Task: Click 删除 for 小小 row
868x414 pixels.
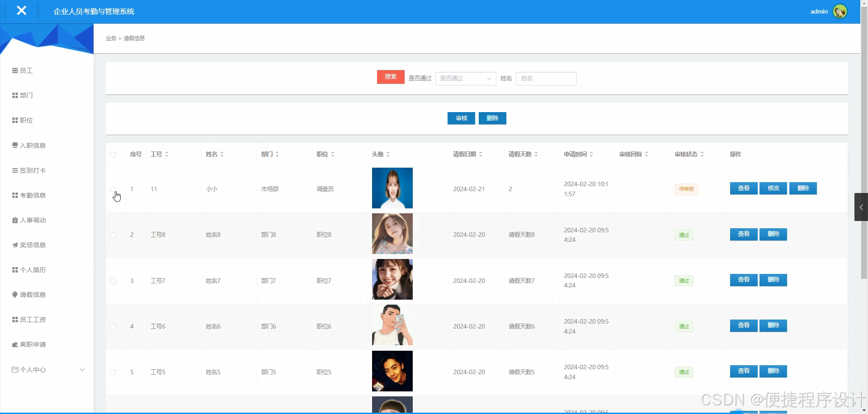Action: 803,188
